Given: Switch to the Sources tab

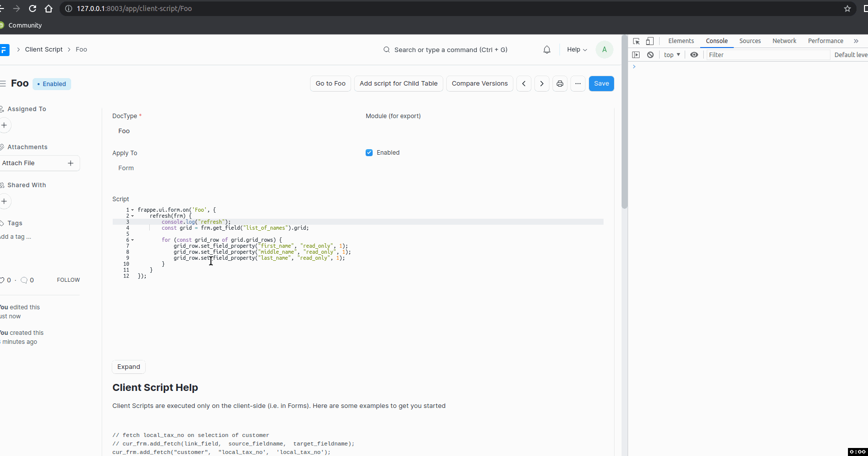Looking at the screenshot, I should 750,41.
